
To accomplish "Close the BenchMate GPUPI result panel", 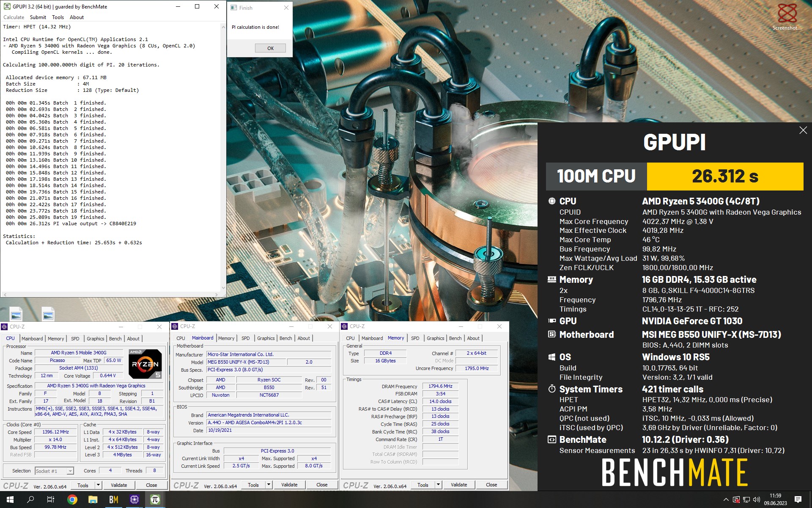I will click(x=803, y=130).
